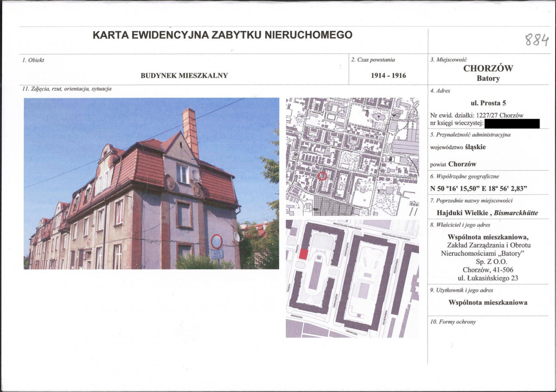The height and width of the screenshot is (392, 556).
Task: Select the date range '1914 - 1916'
Action: point(388,75)
